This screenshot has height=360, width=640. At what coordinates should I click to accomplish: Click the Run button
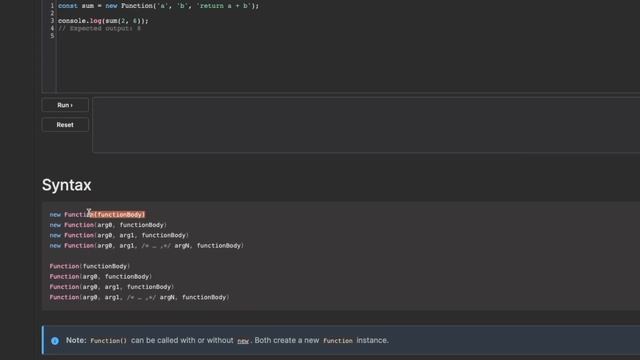pos(65,105)
